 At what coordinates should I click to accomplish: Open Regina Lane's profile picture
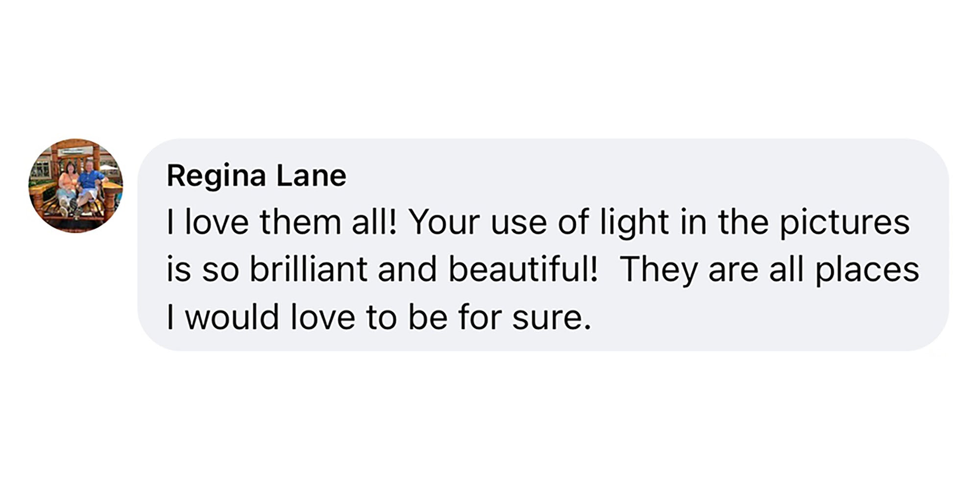pos(76,186)
